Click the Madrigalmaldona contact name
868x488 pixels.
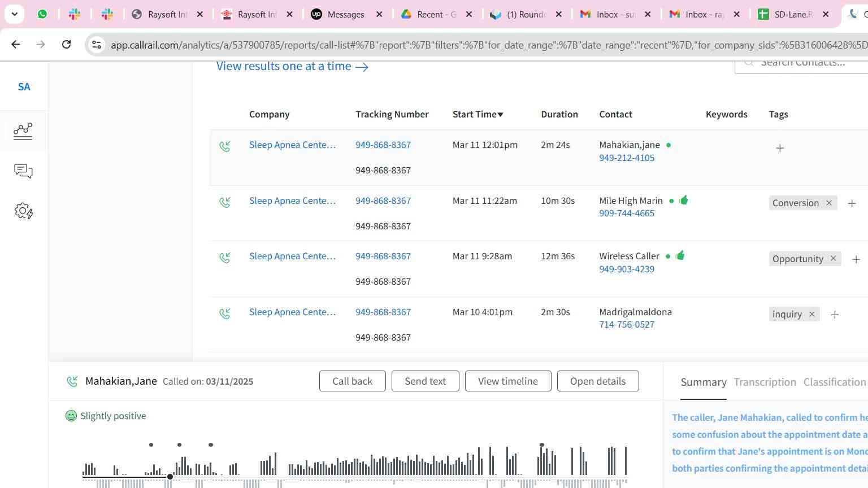(636, 312)
